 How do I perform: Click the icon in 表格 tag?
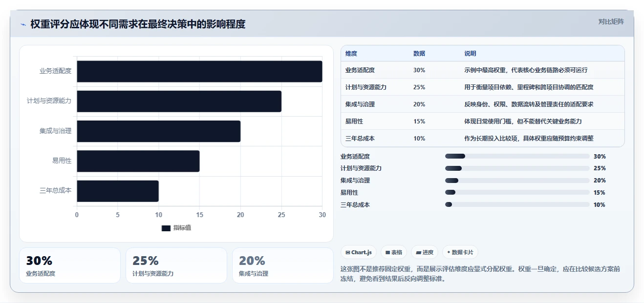click(387, 253)
